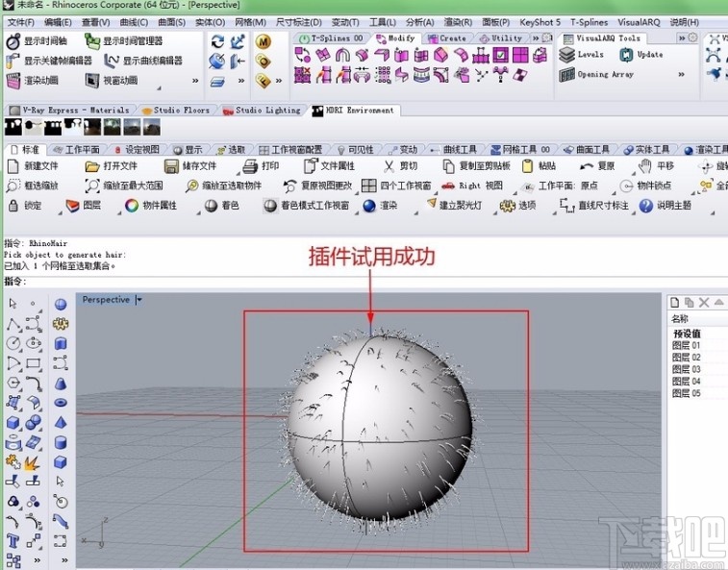Viewport: 728px width, 570px height.
Task: Click new layer page icon in panel
Action: tap(674, 303)
